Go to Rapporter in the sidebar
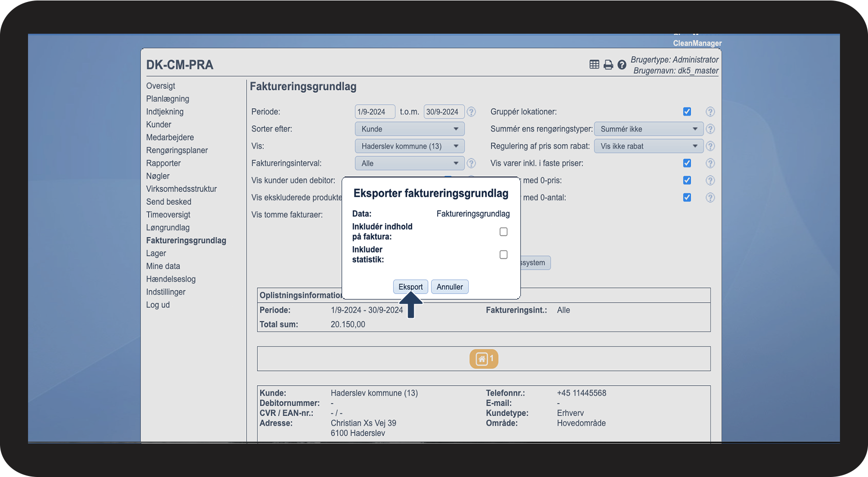 (x=163, y=163)
